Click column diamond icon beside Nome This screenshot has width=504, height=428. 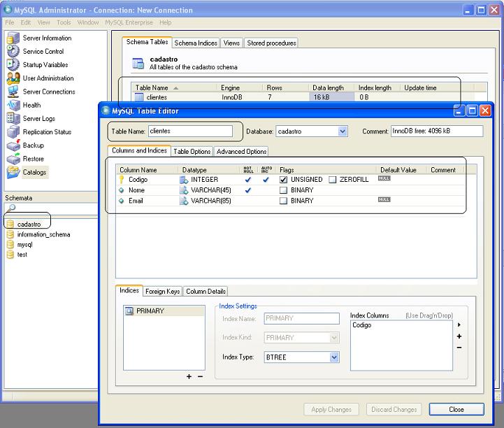pos(121,190)
